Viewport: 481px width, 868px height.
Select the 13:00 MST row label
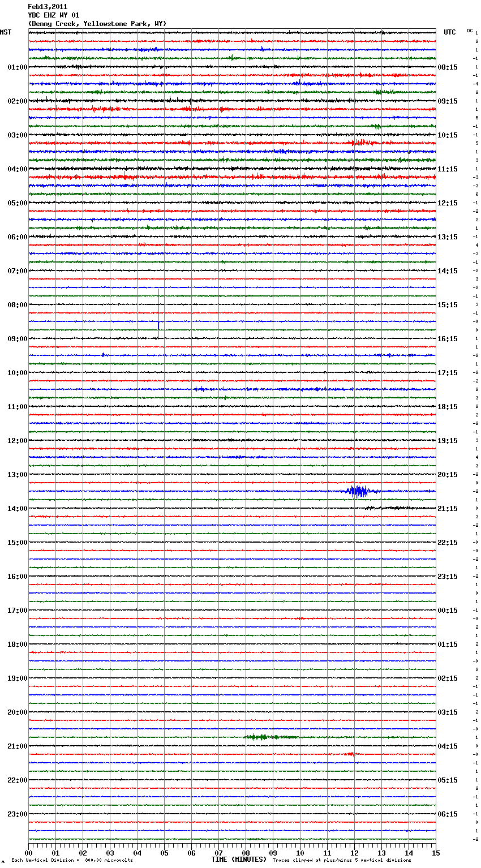18,475
